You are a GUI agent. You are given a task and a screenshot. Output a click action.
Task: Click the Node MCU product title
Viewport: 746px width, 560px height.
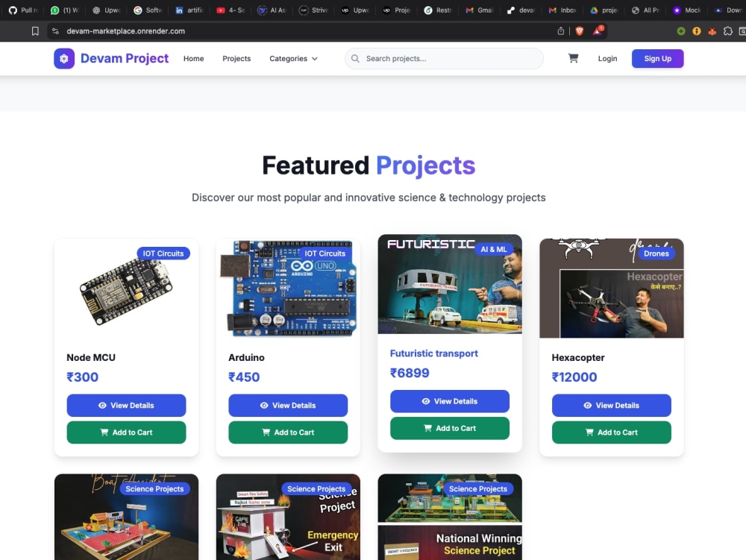coord(91,357)
